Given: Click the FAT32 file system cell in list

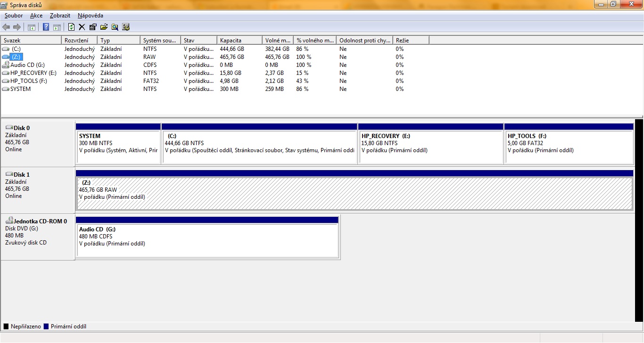Looking at the screenshot, I should (x=151, y=81).
